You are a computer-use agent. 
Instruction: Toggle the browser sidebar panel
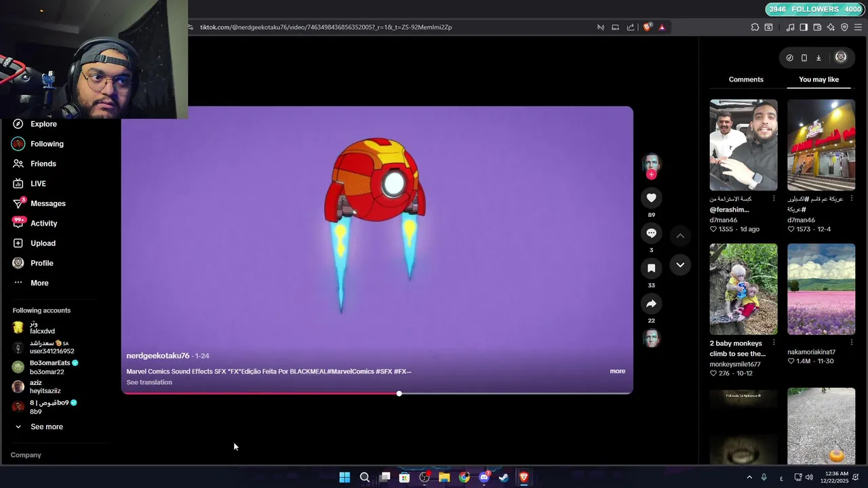[804, 27]
